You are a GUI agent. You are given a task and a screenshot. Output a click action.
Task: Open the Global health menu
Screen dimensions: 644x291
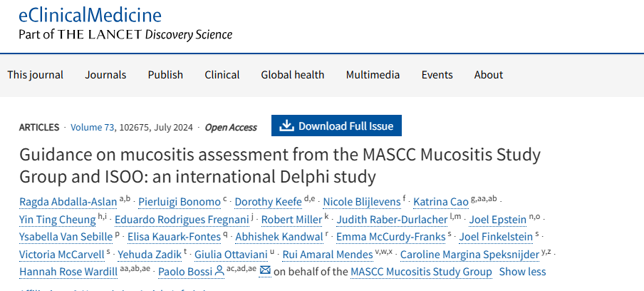click(292, 75)
